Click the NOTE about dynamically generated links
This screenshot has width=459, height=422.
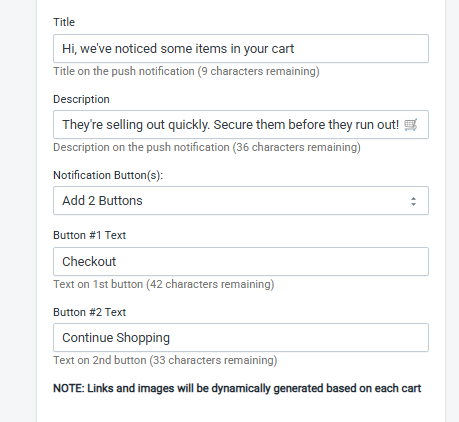tap(237, 389)
